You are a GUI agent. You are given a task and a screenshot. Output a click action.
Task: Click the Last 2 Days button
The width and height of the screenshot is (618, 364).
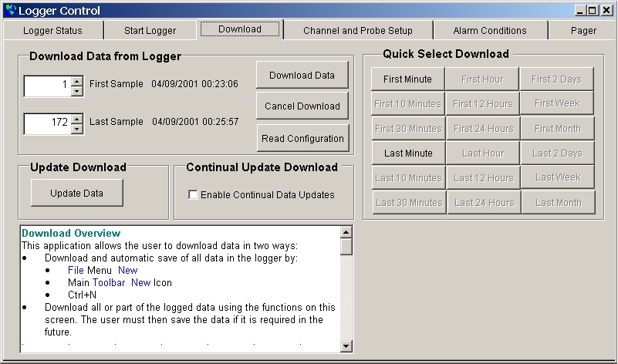(x=557, y=153)
